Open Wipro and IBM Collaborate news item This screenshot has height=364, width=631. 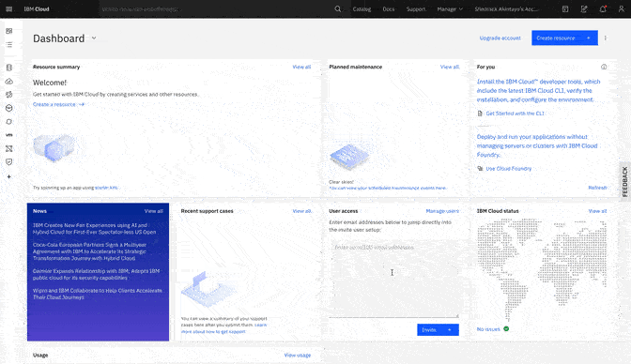click(98, 294)
